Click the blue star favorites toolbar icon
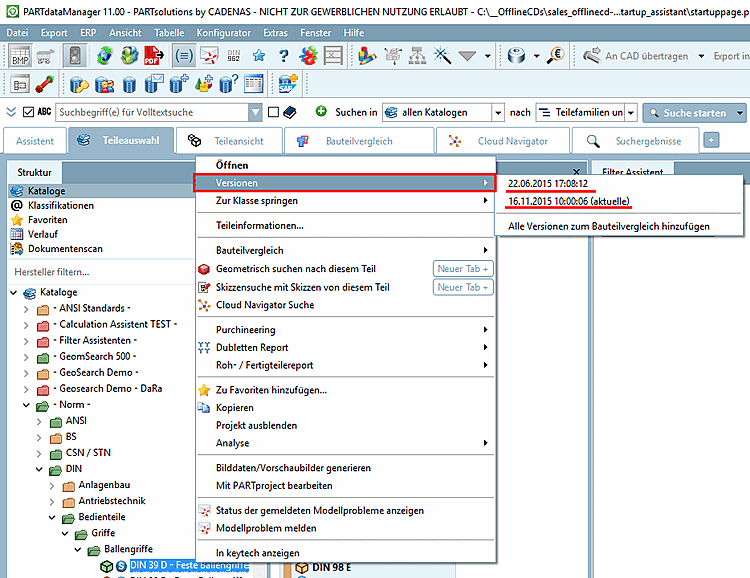The width and height of the screenshot is (750, 578). point(259,56)
